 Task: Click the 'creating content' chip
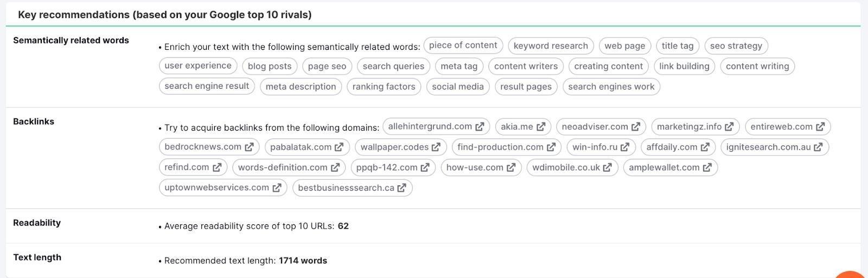[609, 66]
